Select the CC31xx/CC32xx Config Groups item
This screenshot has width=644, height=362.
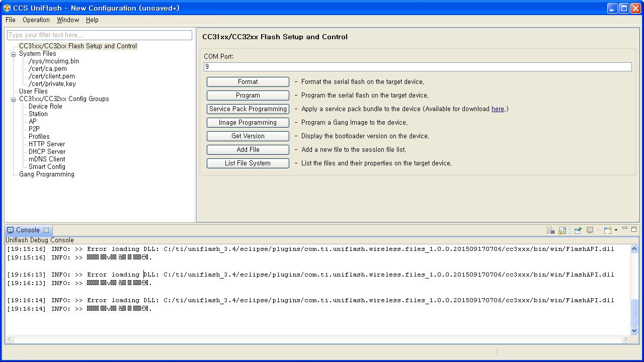point(64,99)
